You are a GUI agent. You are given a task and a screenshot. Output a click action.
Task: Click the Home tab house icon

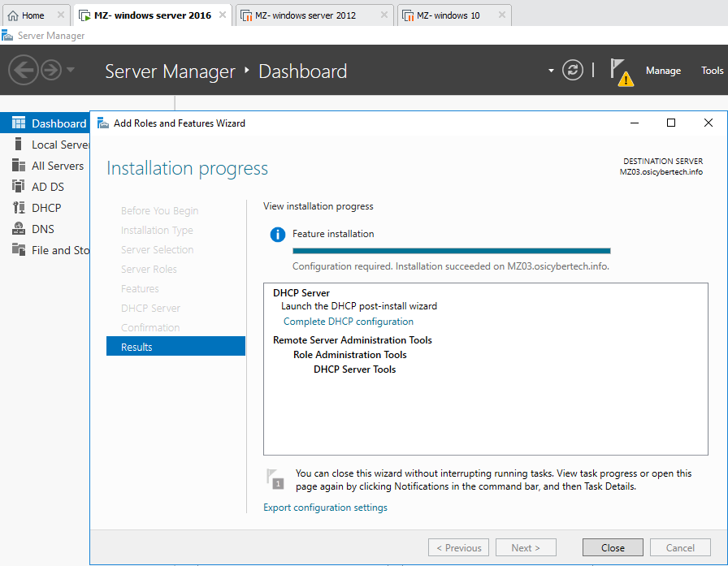(x=13, y=15)
